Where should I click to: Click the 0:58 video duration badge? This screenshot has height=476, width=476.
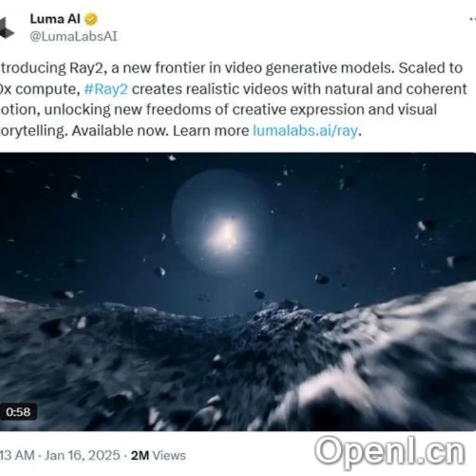(18, 412)
